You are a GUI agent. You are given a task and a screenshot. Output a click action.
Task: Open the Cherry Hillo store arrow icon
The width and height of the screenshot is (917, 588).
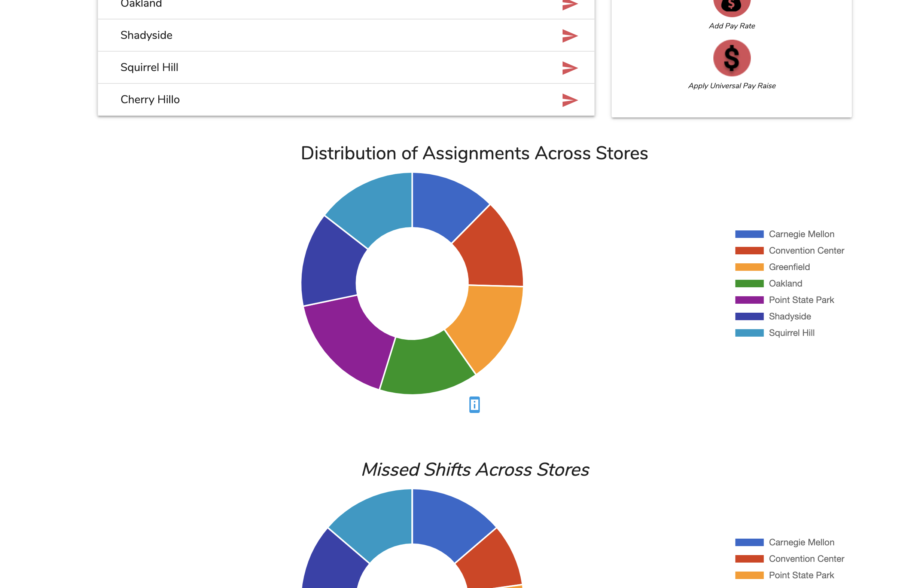tap(570, 100)
